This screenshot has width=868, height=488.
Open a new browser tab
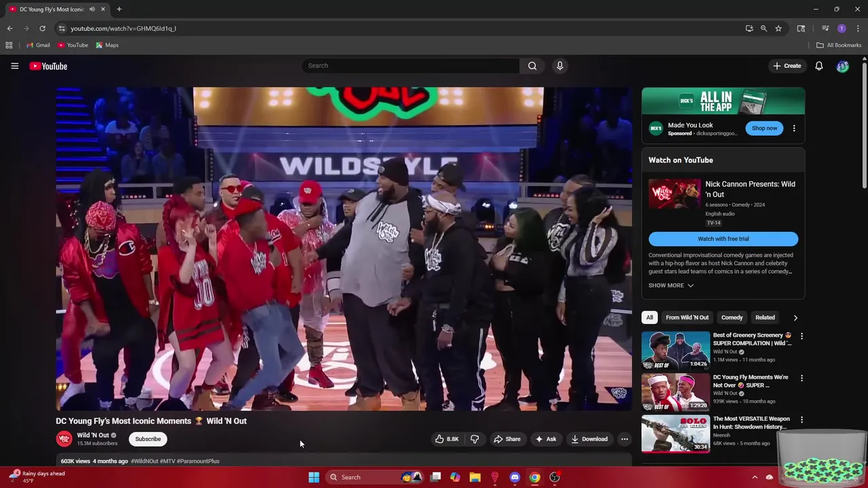pyautogui.click(x=119, y=9)
